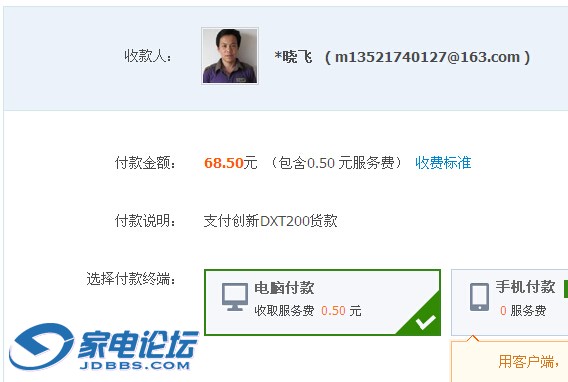Click the desktop monitor icon in 电脑付款
Image resolution: width=568 pixels, height=382 pixels.
click(235, 297)
